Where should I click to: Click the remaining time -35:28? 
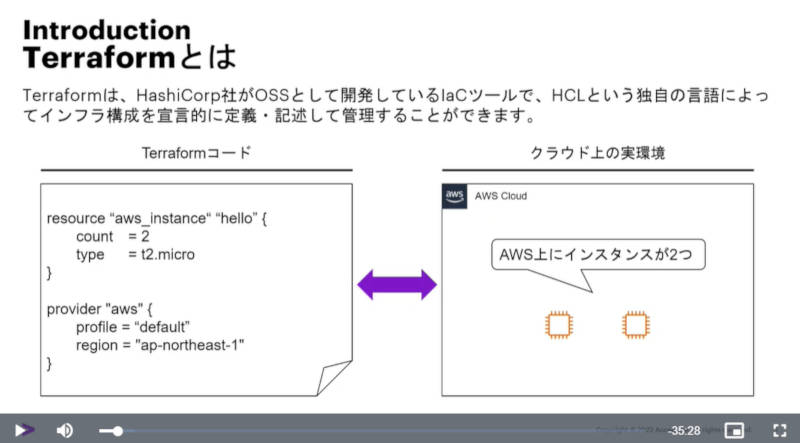tap(684, 431)
